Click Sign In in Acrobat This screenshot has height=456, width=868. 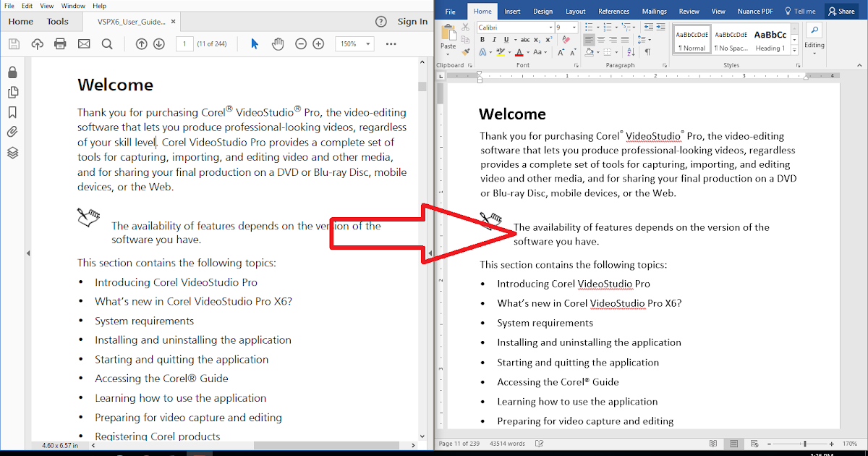tap(412, 22)
